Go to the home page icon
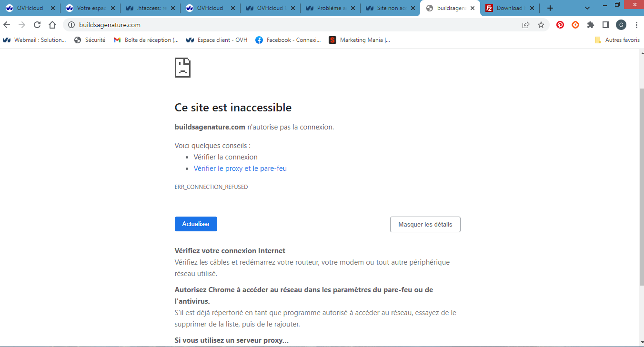Screen dimensions: 644x347 tap(52, 25)
